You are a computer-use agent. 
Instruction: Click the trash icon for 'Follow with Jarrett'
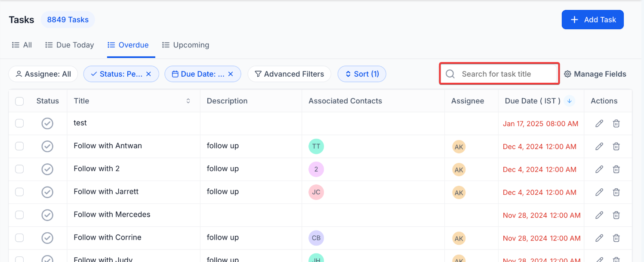616,192
